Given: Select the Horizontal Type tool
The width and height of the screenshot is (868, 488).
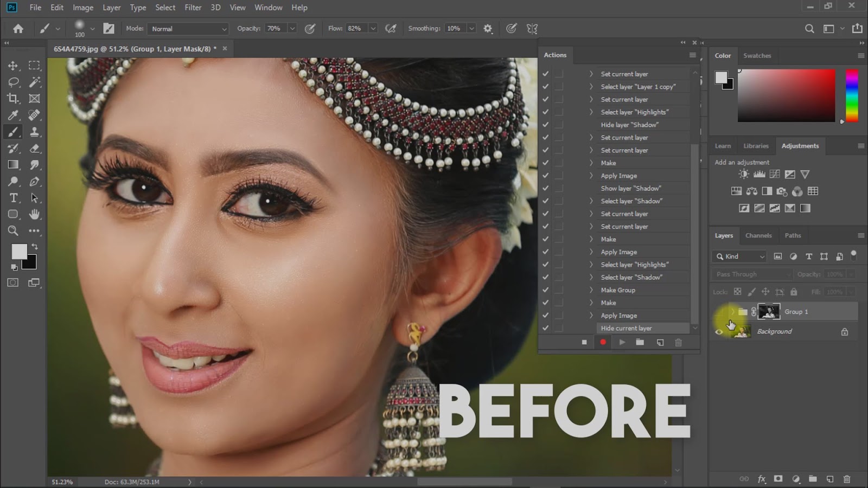Looking at the screenshot, I should point(13,198).
